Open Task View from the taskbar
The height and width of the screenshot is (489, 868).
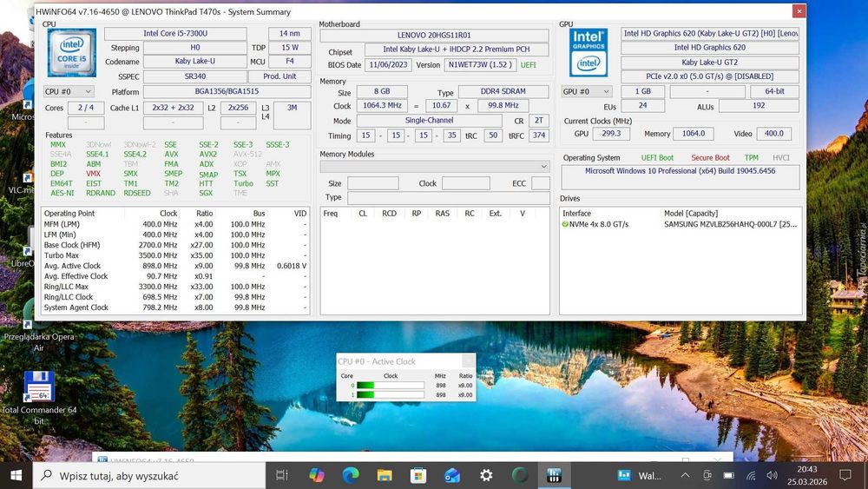[x=282, y=475]
